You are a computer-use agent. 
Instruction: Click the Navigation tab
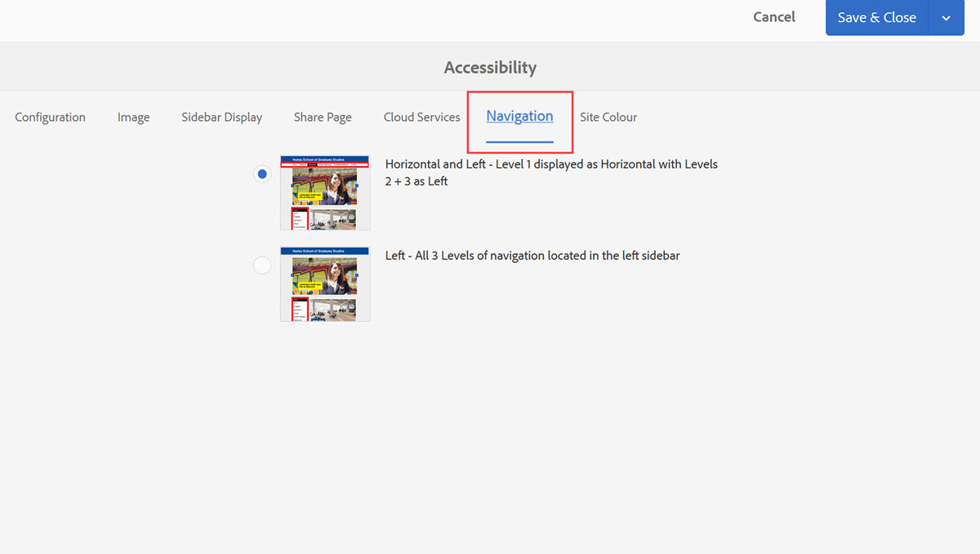point(519,116)
